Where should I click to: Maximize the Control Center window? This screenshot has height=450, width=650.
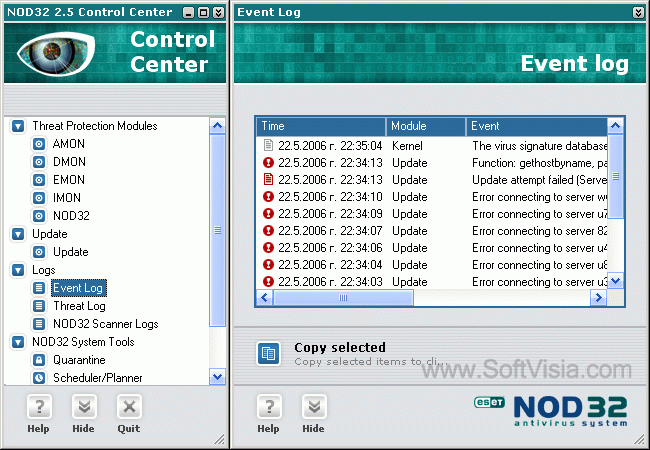click(x=203, y=13)
